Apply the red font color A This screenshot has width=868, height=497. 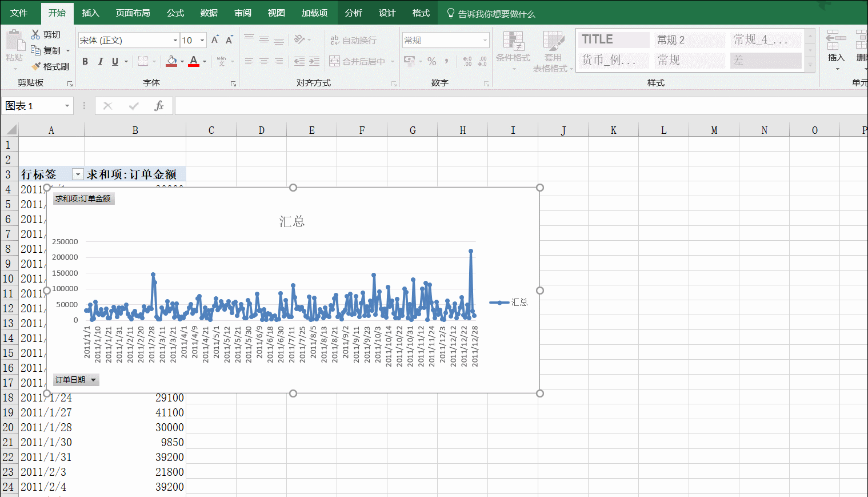pyautogui.click(x=194, y=61)
